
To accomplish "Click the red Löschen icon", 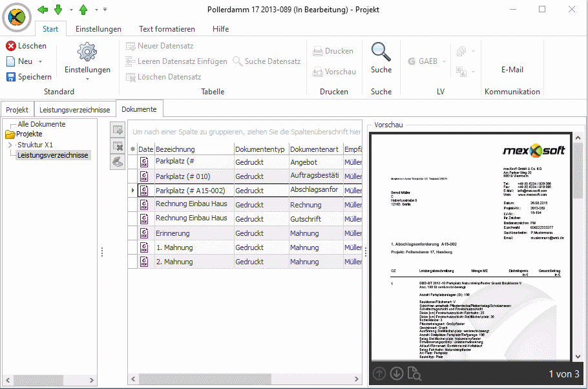I will (11, 46).
